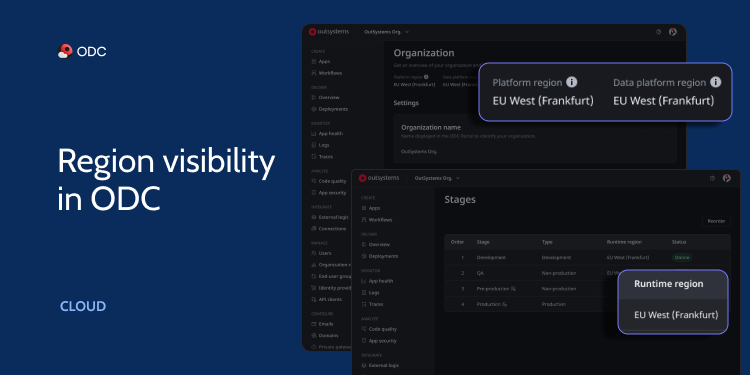Screen dimensions: 750x375
Task: Select Production stage name in row 4
Action: pos(488,304)
